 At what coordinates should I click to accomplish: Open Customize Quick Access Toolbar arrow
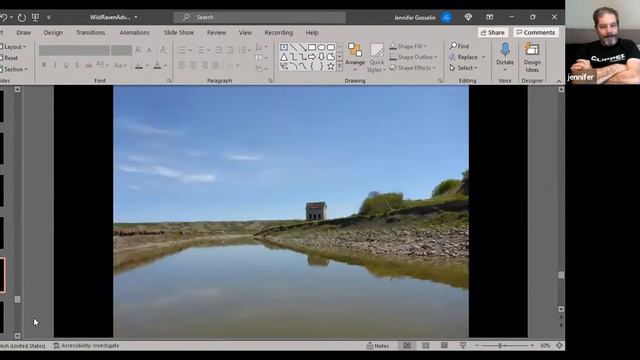[x=49, y=18]
